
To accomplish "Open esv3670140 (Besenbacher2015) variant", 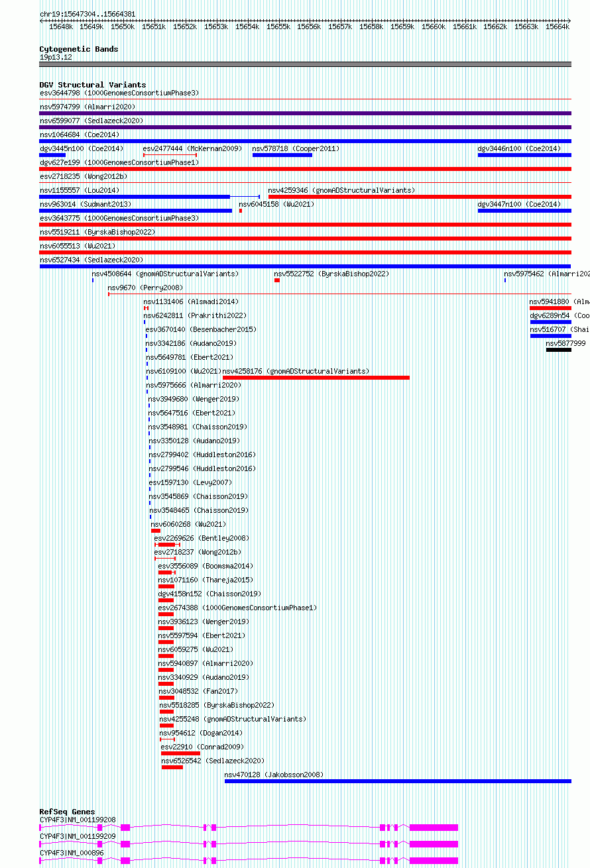I will click(x=202, y=329).
